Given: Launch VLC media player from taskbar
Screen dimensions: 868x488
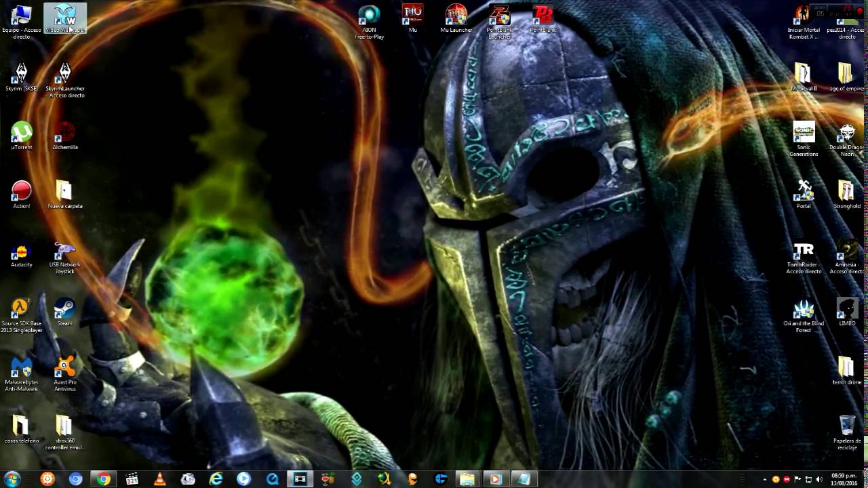Looking at the screenshot, I should pos(160,479).
